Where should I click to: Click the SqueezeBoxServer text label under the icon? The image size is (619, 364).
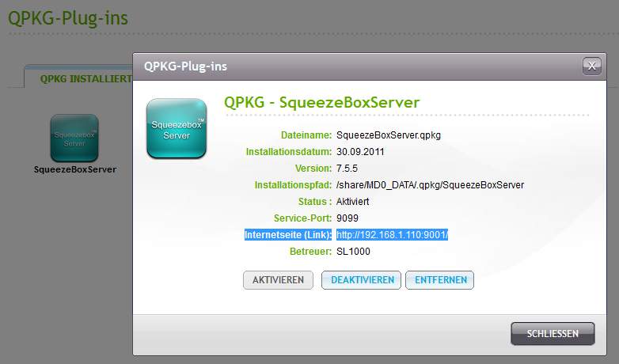pos(74,169)
